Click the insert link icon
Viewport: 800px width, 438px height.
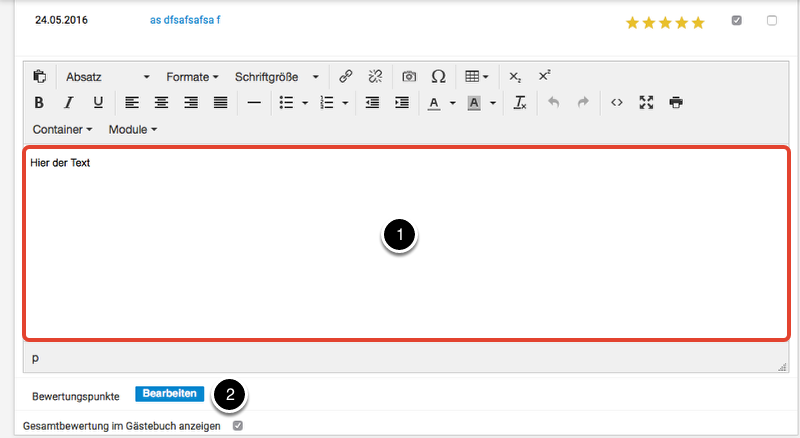(346, 76)
